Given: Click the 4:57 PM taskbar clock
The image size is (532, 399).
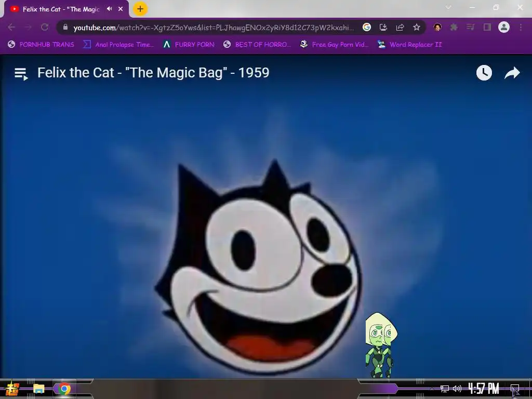Looking at the screenshot, I should point(484,389).
